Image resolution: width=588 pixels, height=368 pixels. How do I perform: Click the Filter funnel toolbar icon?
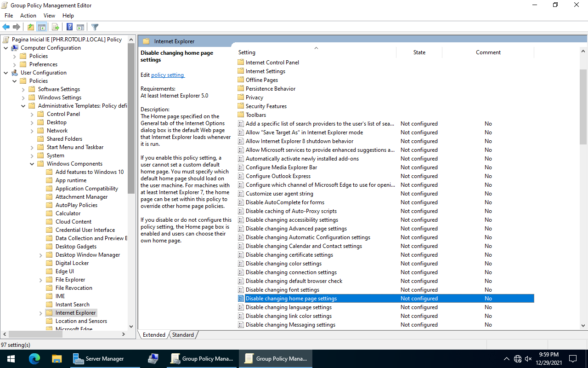point(95,27)
